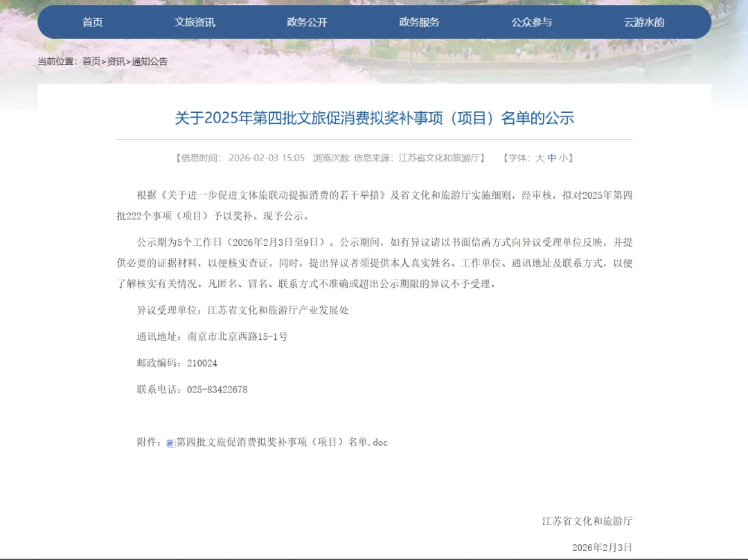Screen dimensions: 748x560
Task: Click the 资讯 breadcrumb link
Action: [116, 62]
